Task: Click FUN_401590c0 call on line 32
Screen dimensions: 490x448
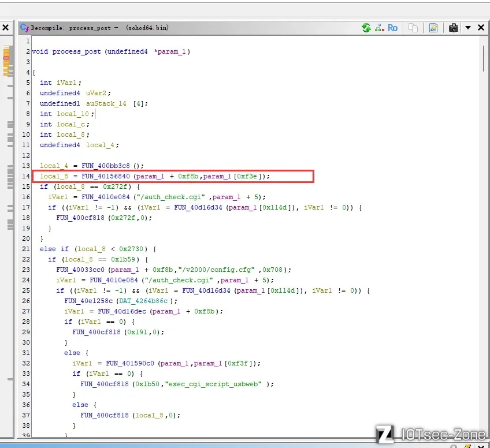Action: click(x=130, y=363)
